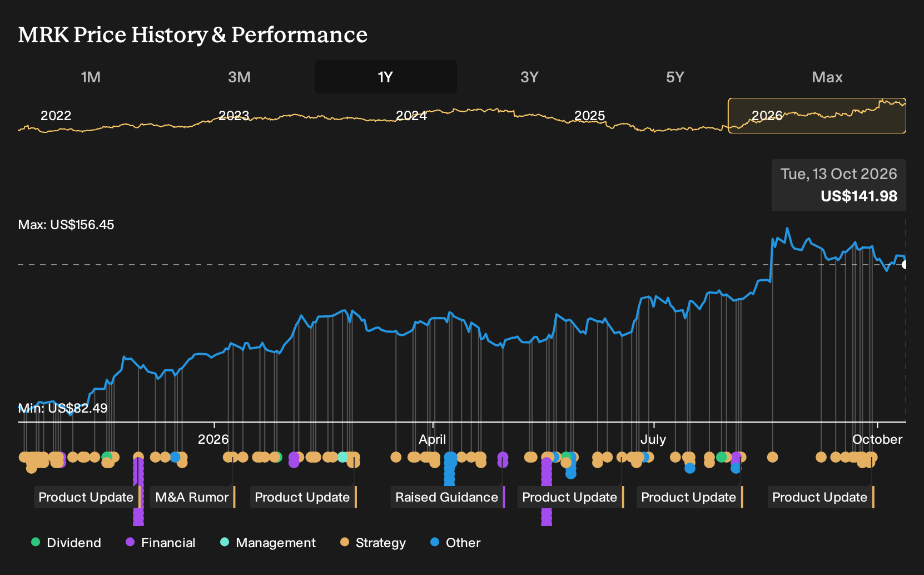Choose the 5Y time range
This screenshot has width=924, height=575.
tap(675, 77)
